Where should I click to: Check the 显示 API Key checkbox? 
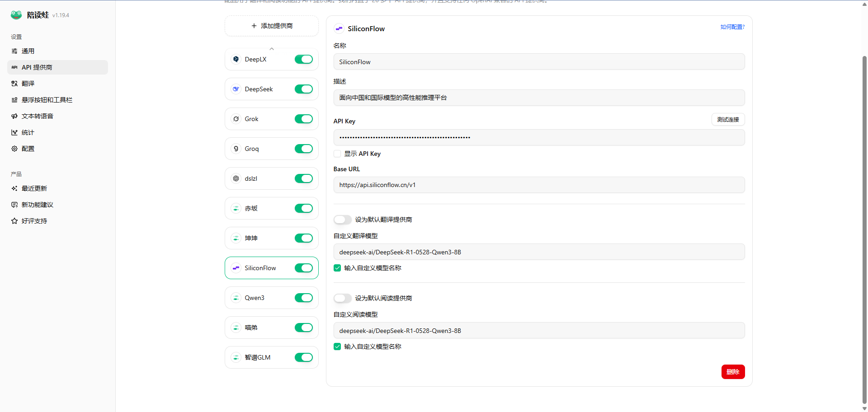(x=337, y=154)
